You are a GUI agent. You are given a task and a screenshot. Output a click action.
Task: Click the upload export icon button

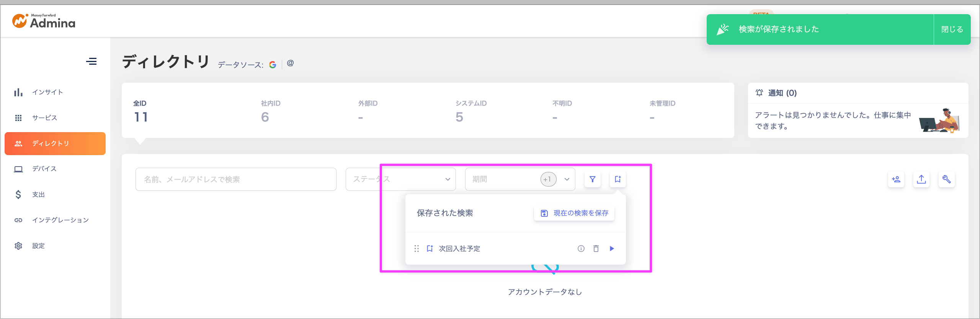tap(921, 179)
